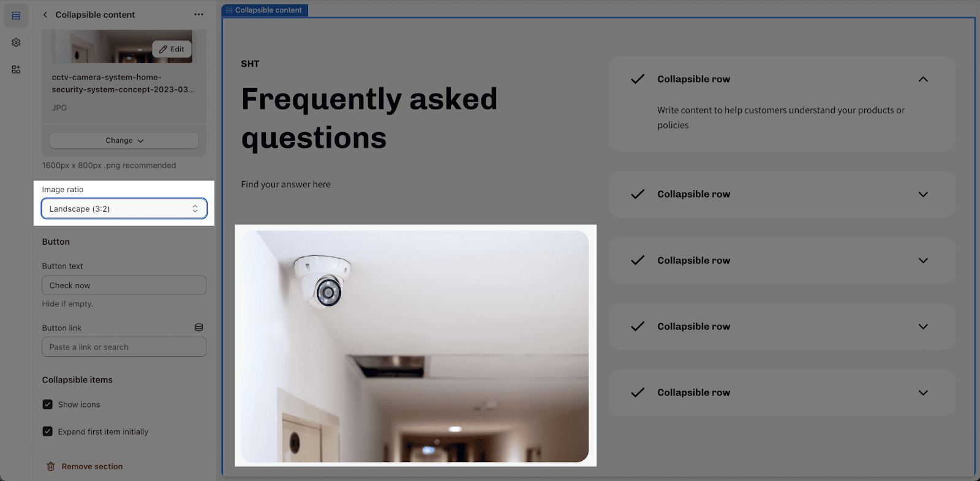Viewport: 980px width, 481px height.
Task: Click the trash icon next to Remove section
Action: pyautogui.click(x=51, y=466)
